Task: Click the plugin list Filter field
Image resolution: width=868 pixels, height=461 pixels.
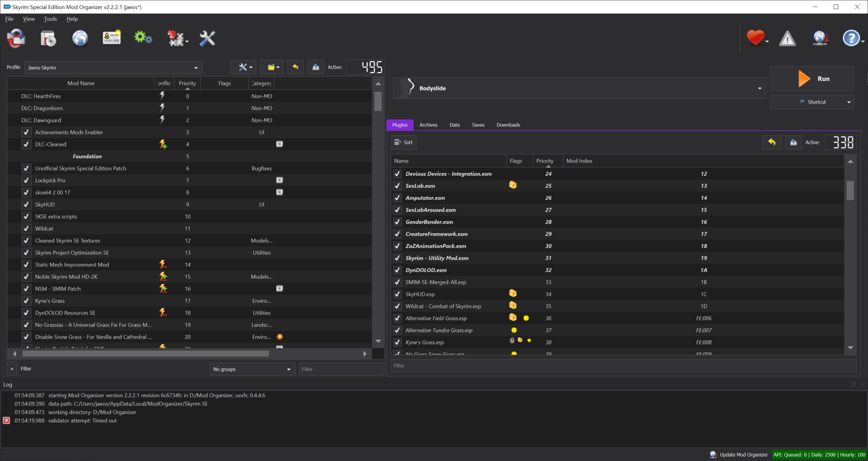Action: pos(623,366)
